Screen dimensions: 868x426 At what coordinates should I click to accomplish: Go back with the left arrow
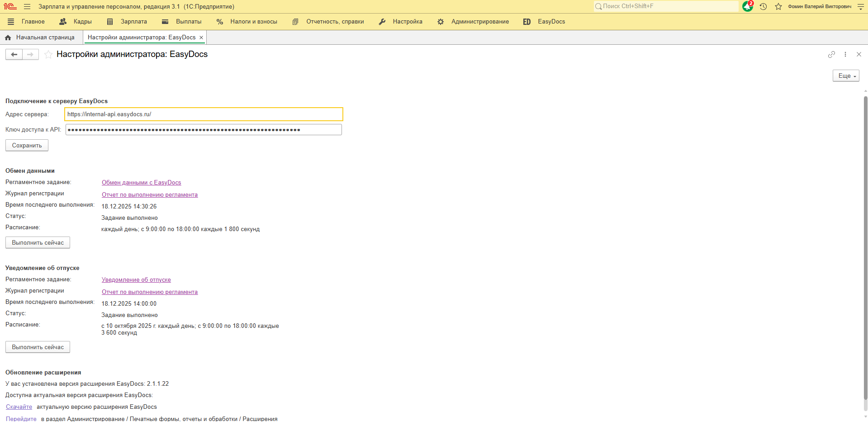point(14,55)
